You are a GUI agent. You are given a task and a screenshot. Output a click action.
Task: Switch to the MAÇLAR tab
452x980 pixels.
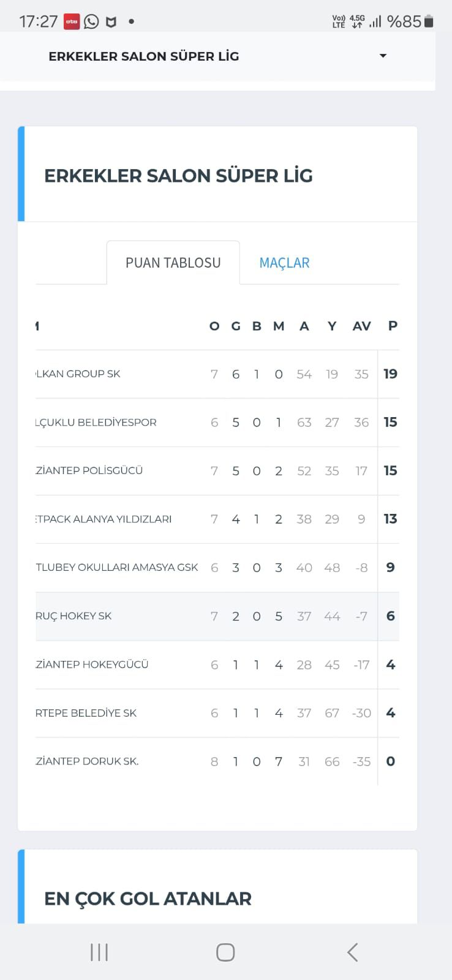(x=284, y=263)
